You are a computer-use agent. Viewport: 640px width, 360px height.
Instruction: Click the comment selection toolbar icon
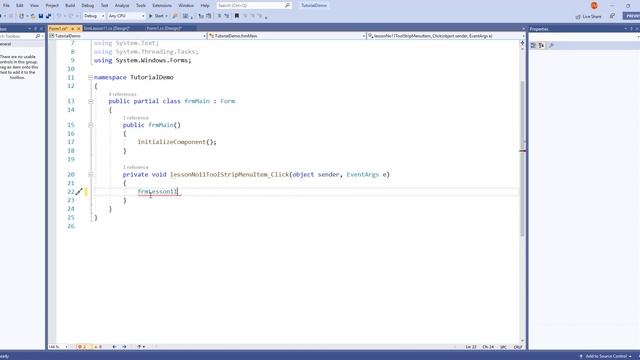click(219, 16)
